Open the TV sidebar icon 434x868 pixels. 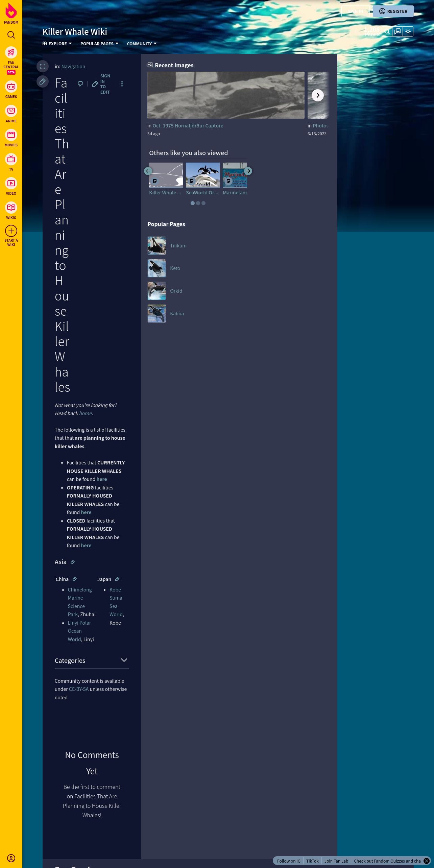pos(11,159)
